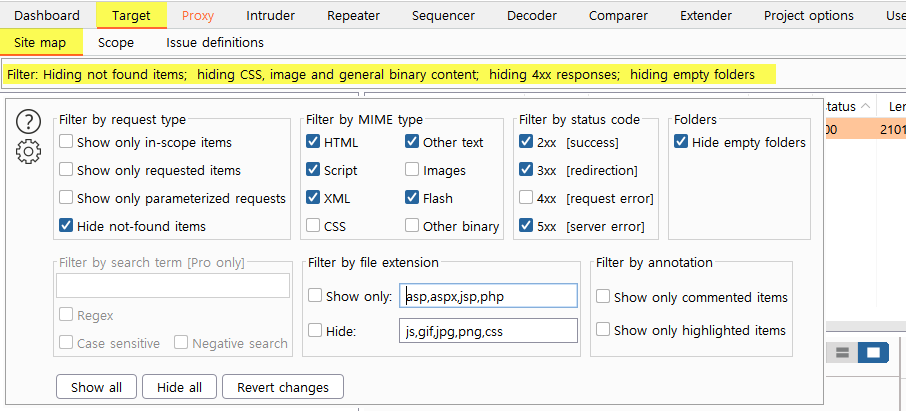Uncheck the Script MIME type
This screenshot has width=906, height=411.
point(313,170)
